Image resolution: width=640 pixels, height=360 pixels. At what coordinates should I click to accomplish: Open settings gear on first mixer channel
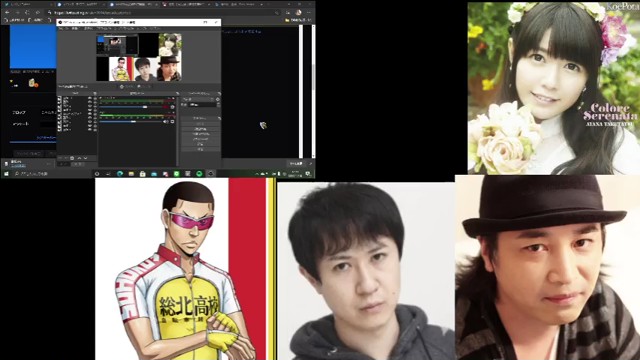[x=172, y=107]
